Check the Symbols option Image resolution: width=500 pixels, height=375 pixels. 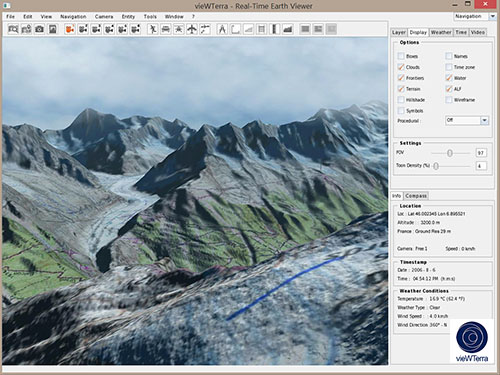coord(401,111)
